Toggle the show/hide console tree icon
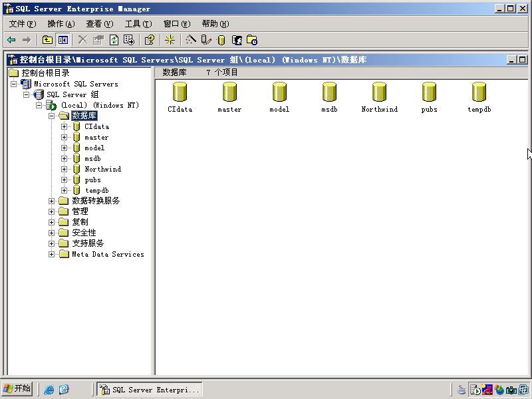Screen dimensions: 532x399 pyautogui.click(x=63, y=40)
